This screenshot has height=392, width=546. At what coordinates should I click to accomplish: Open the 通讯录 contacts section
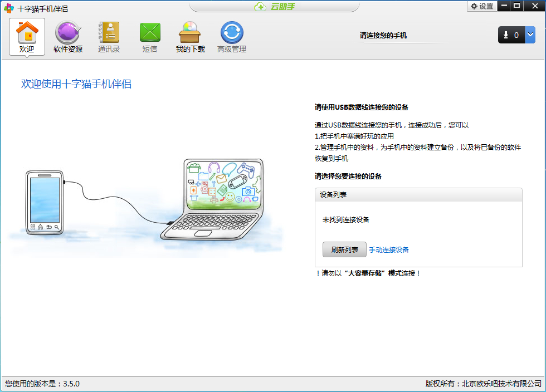(109, 37)
